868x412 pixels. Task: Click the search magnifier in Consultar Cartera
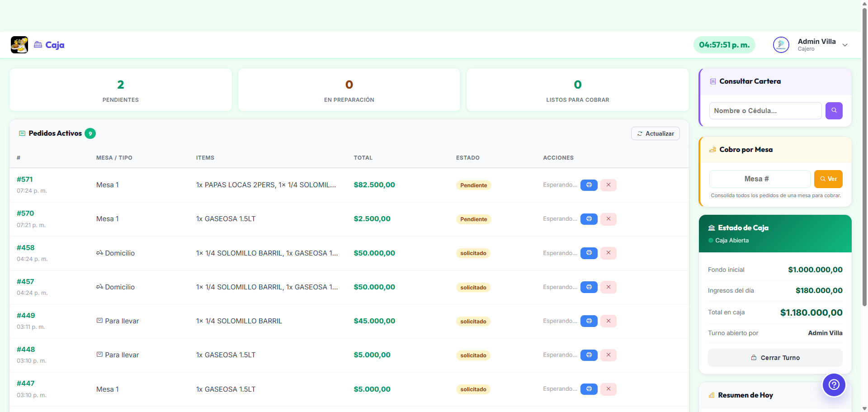pyautogui.click(x=834, y=111)
